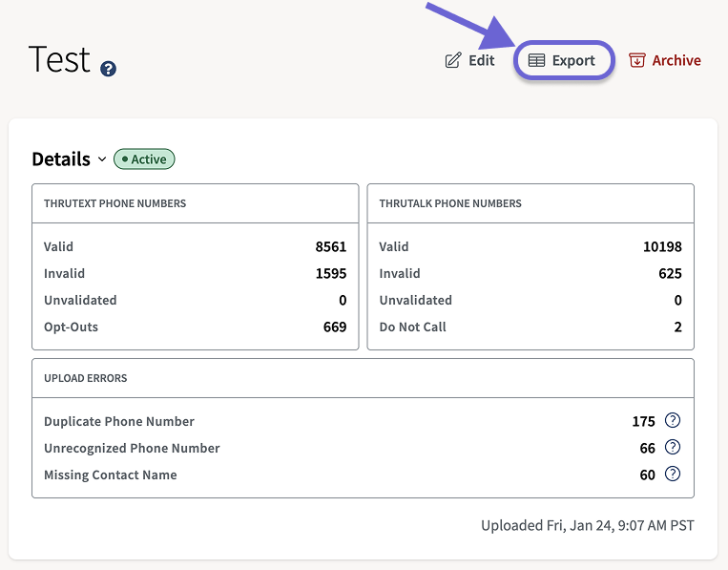Click the Missing Contact Name label
Image resolution: width=728 pixels, height=570 pixels.
(111, 475)
